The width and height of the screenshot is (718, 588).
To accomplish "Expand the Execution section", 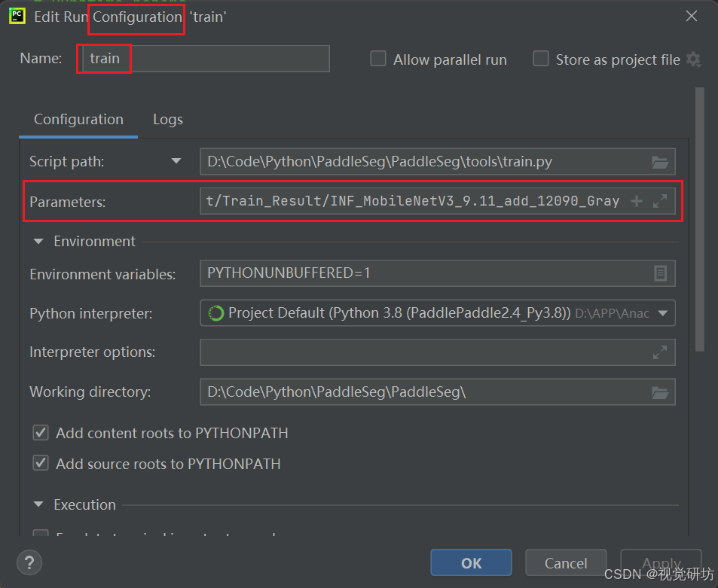I will 38,504.
